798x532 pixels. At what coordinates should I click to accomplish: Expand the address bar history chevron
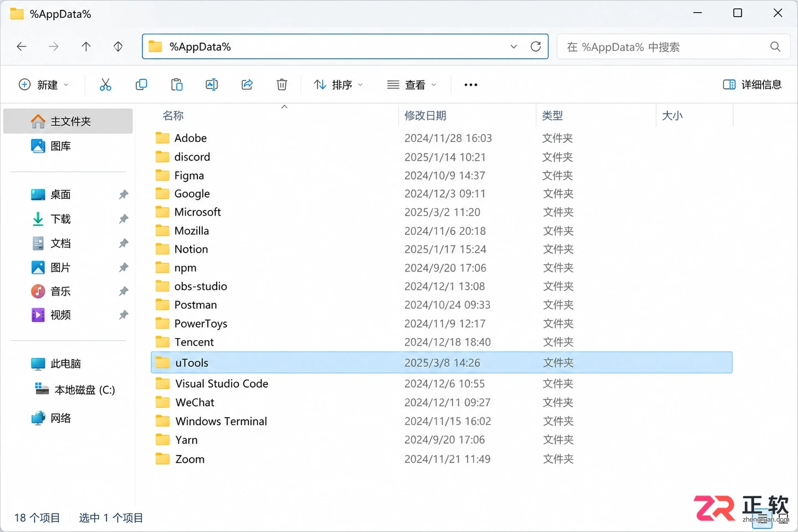514,47
